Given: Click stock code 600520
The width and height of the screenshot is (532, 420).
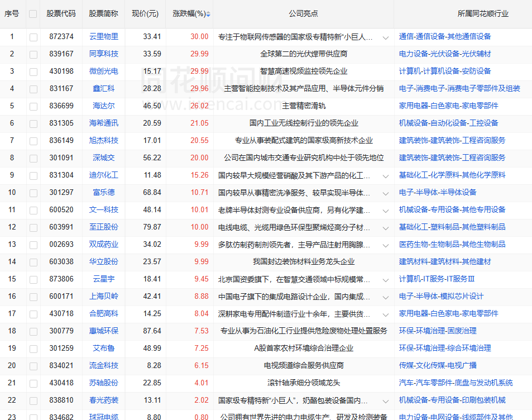Looking at the screenshot, I should tap(61, 209).
